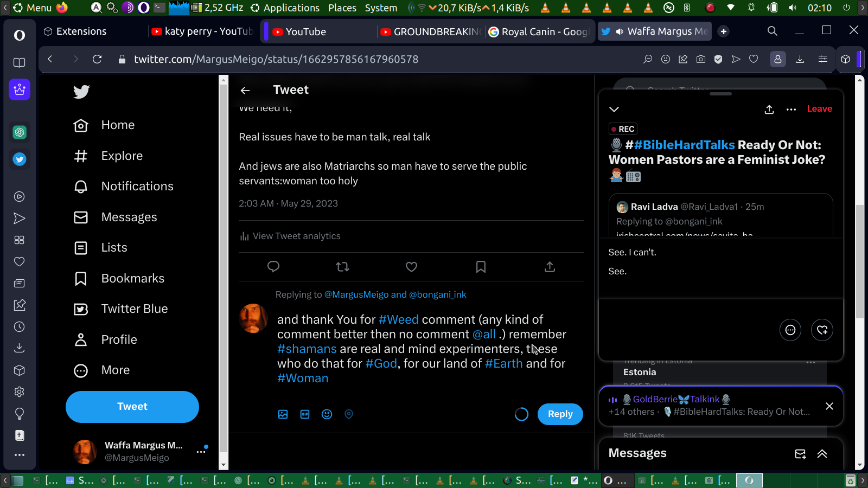Click the #Weed hashtag in the reply
The width and height of the screenshot is (868, 488).
(x=399, y=320)
